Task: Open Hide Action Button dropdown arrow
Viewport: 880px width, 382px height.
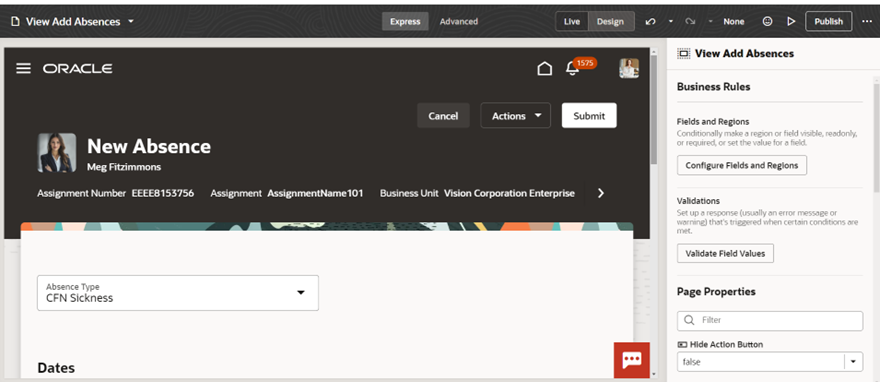Action: click(x=853, y=362)
